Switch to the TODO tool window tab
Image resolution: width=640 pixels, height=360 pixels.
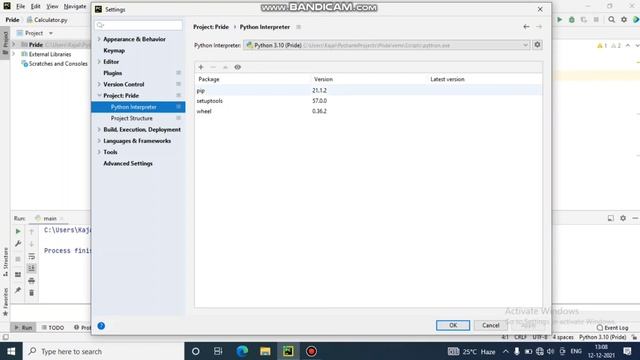coord(53,327)
